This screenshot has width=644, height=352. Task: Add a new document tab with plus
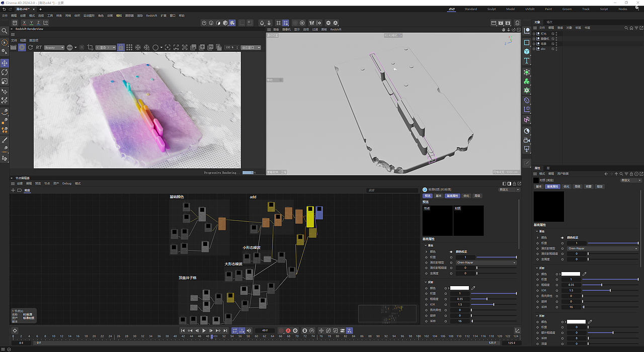pyautogui.click(x=41, y=9)
